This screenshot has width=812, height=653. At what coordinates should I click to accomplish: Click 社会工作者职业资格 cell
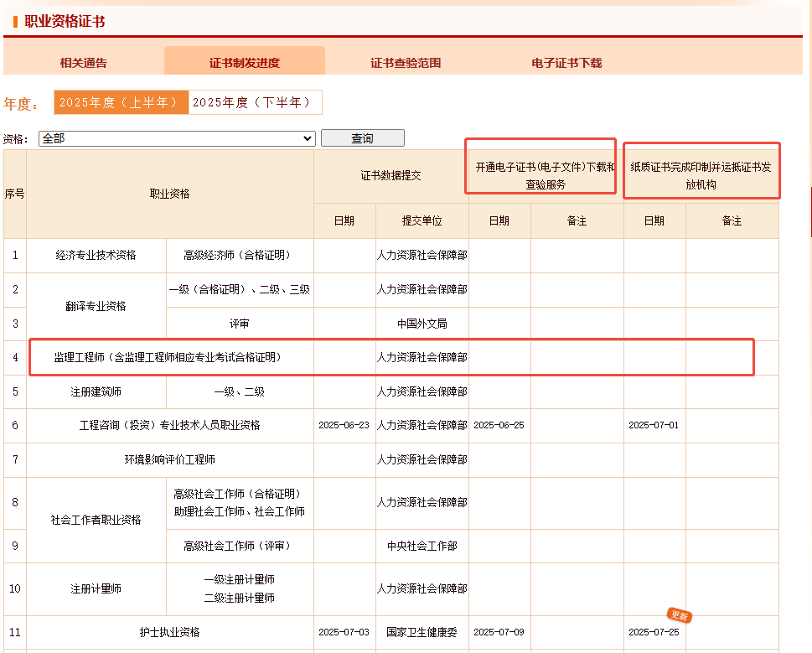point(96,520)
